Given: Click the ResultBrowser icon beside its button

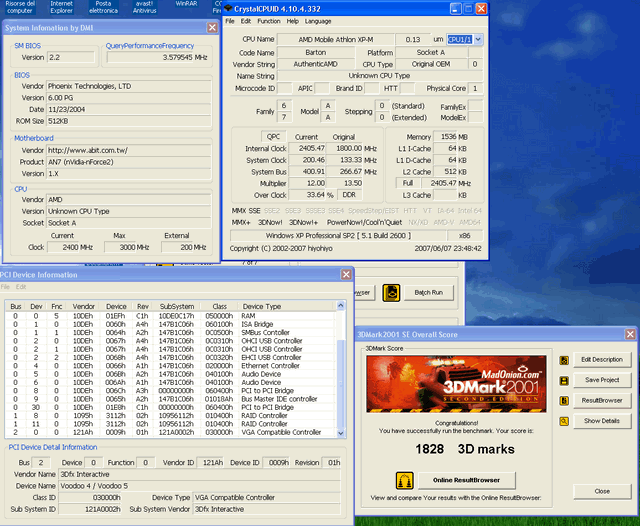Looking at the screenshot, I should [564, 401].
